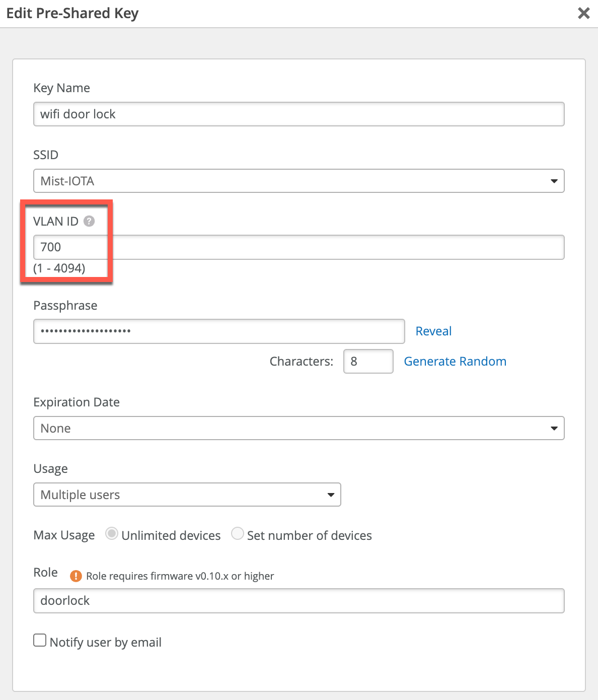Expand the Usage dropdown showing Multiple users
Viewport: 598px width, 700px height.
point(187,495)
